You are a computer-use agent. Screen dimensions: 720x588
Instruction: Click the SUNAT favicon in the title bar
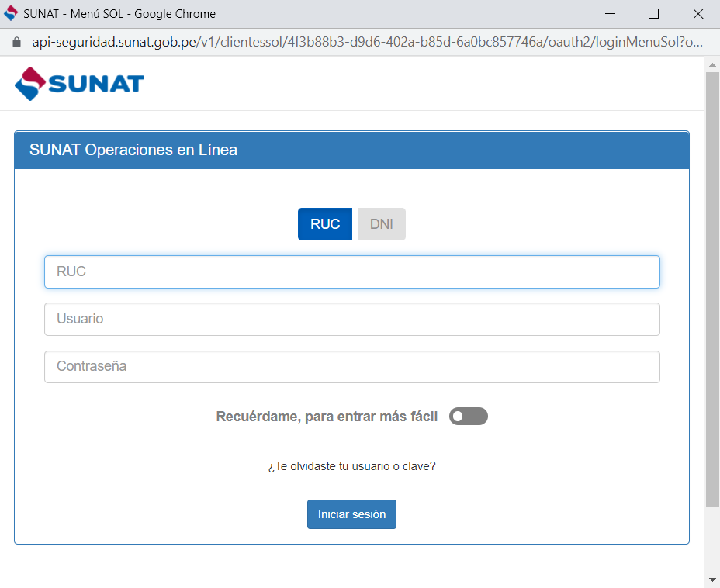pos(11,14)
